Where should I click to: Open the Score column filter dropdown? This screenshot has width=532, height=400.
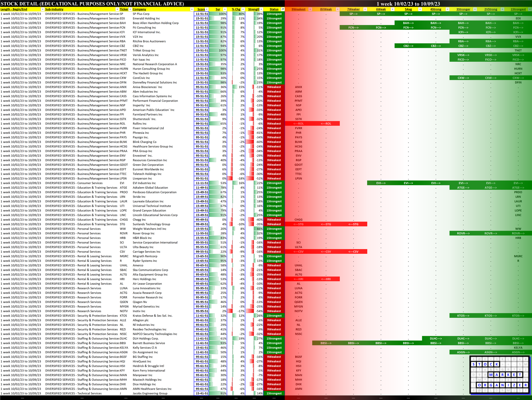pos(207,9)
